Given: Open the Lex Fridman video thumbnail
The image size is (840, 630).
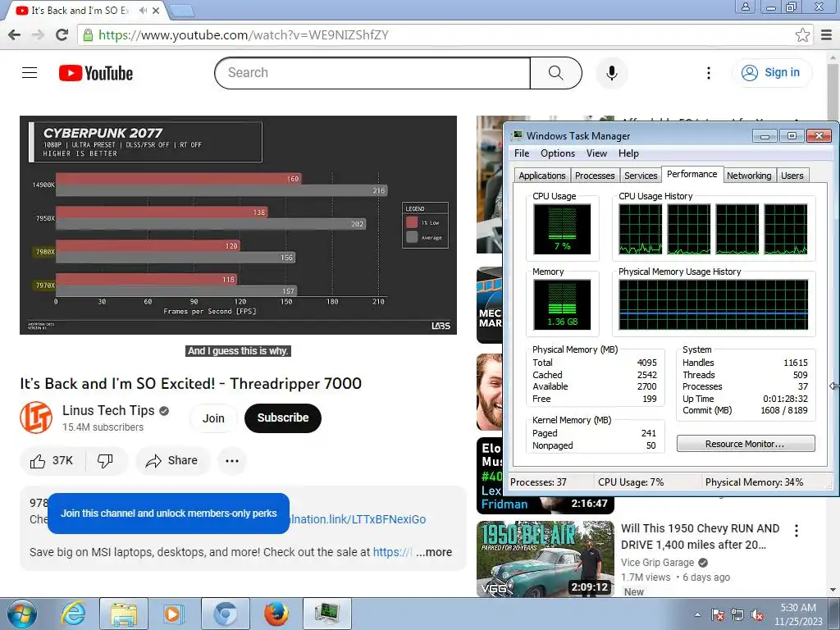Looking at the screenshot, I should click(545, 475).
